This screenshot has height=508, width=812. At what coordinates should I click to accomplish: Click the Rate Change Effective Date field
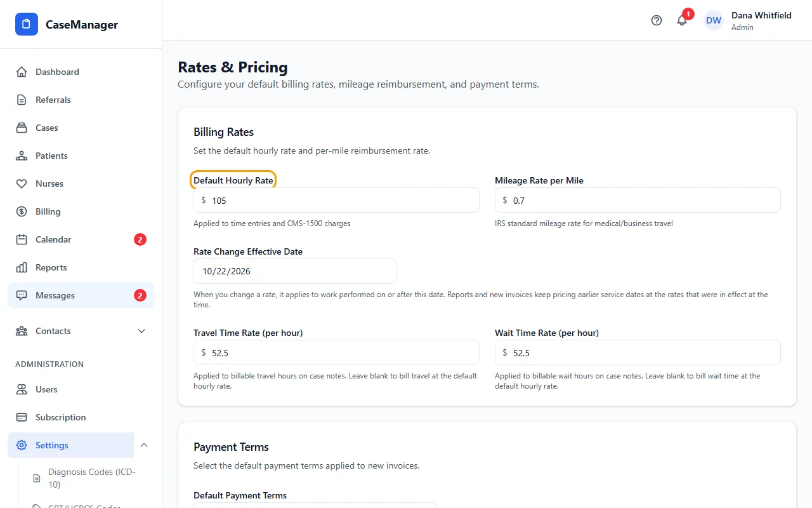pos(295,271)
